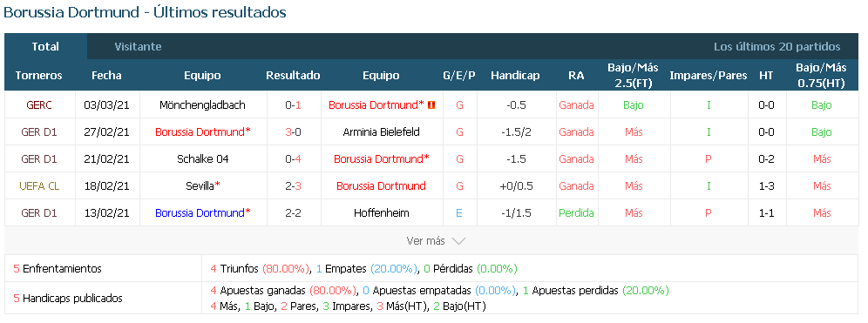Screen dimensions: 868x323
Task: Select the GERC tournament label
Action: click(x=38, y=104)
